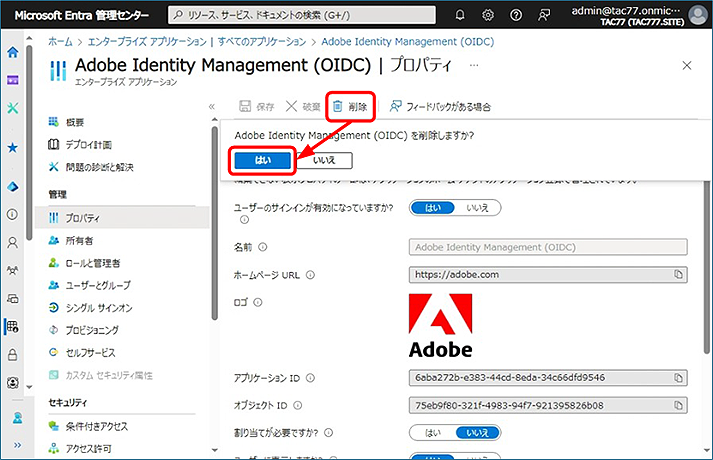The height and width of the screenshot is (460, 713).
Task: Show info tooltip for 割り当てが必要ですか
Action: coord(328,433)
